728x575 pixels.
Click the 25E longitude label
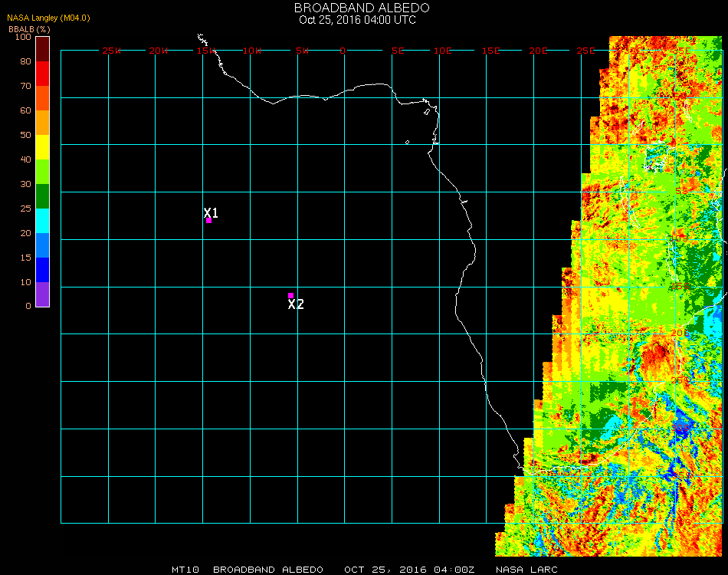click(585, 51)
